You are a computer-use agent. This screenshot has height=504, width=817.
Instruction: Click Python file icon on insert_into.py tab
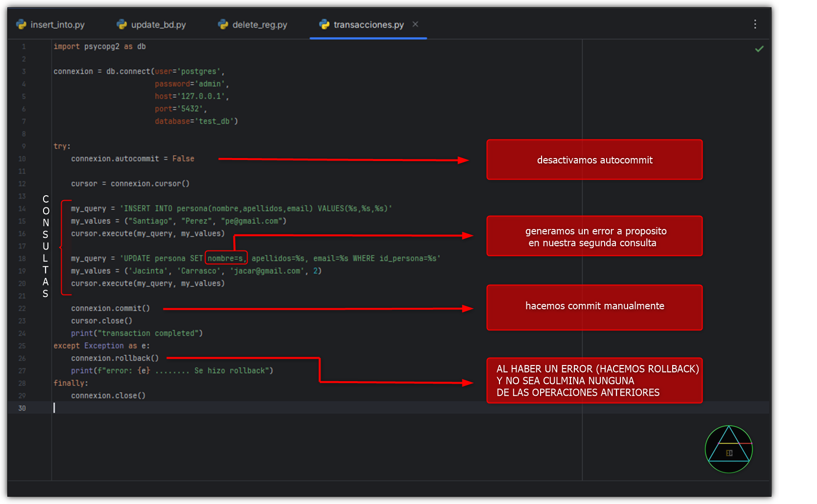point(21,24)
